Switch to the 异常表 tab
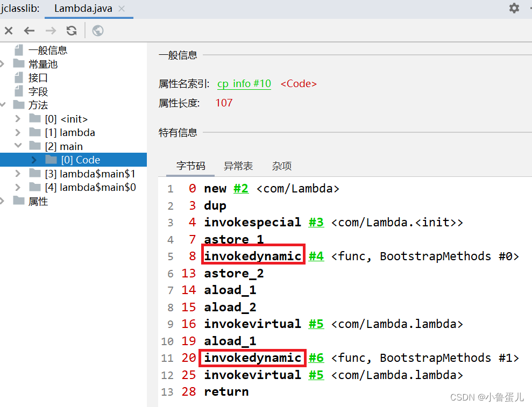 pyautogui.click(x=238, y=166)
